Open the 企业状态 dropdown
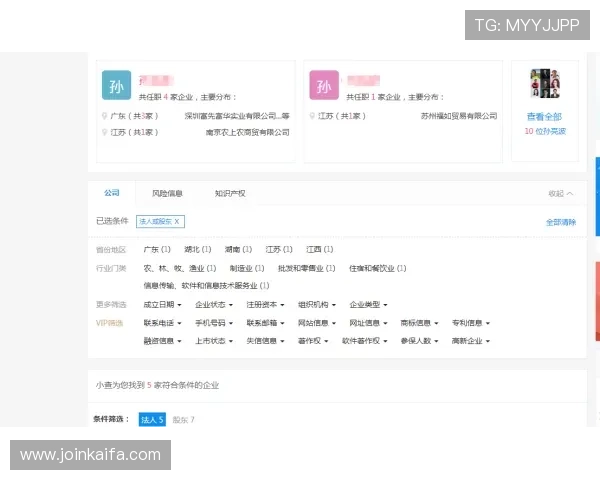This screenshot has height=480, width=600. [214, 305]
